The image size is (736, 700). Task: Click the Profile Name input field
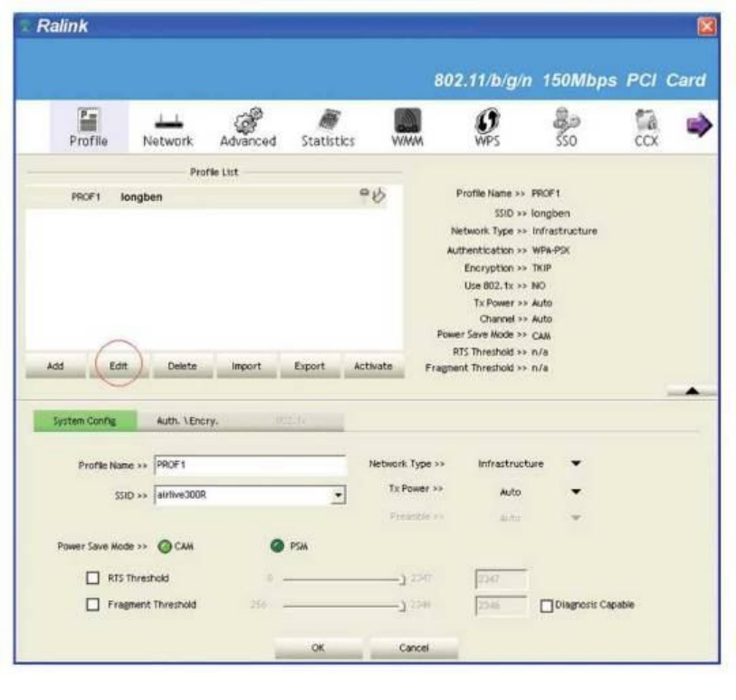click(x=250, y=465)
